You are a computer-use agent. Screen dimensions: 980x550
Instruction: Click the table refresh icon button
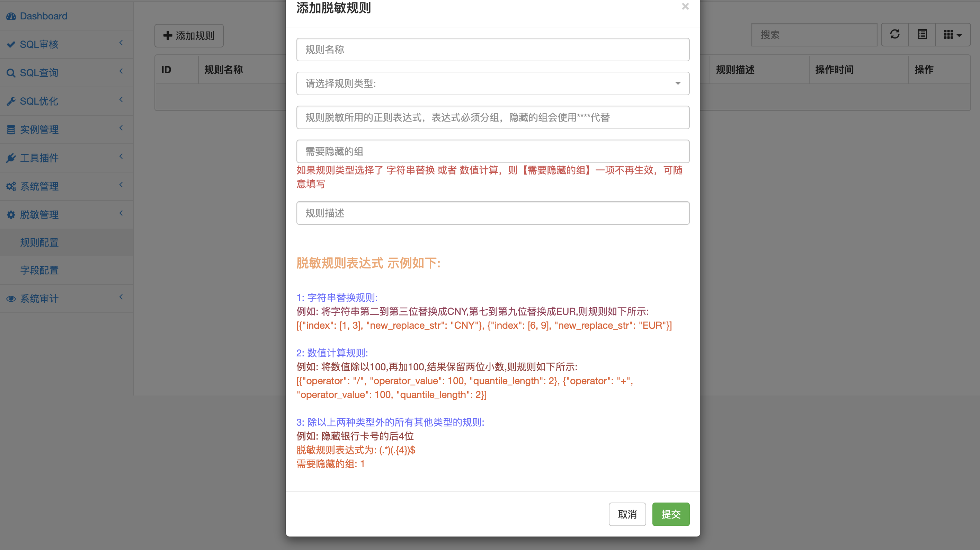tap(894, 35)
